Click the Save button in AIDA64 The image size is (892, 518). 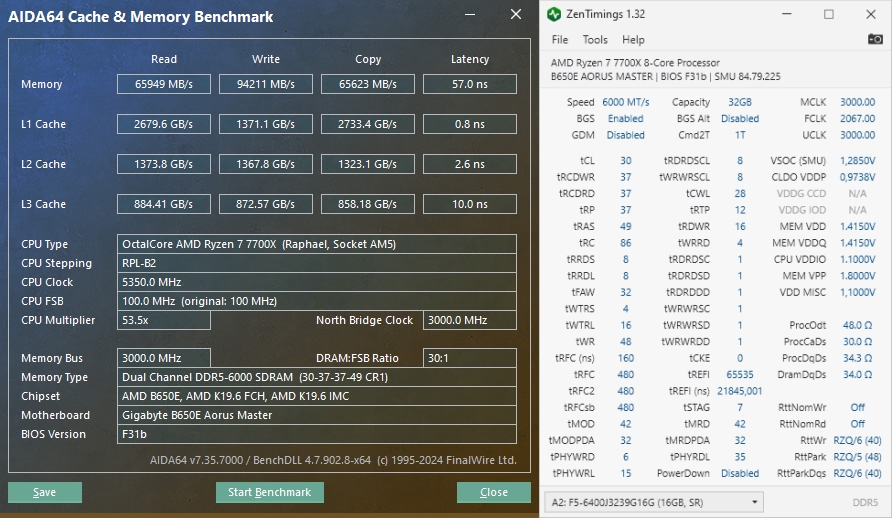pos(45,492)
